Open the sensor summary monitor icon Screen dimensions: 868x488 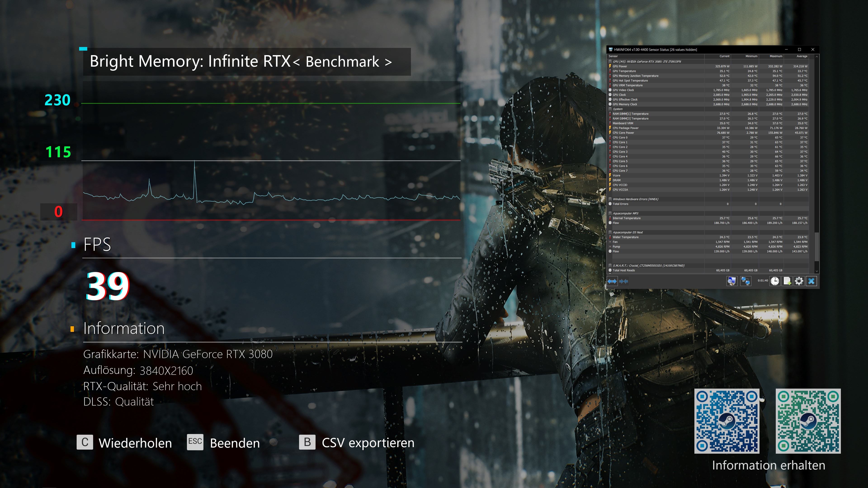(x=731, y=281)
